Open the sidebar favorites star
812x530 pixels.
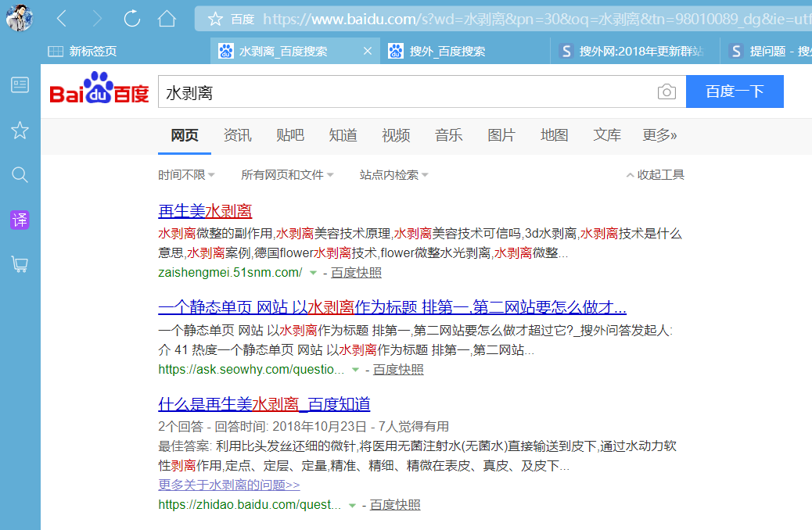point(20,130)
